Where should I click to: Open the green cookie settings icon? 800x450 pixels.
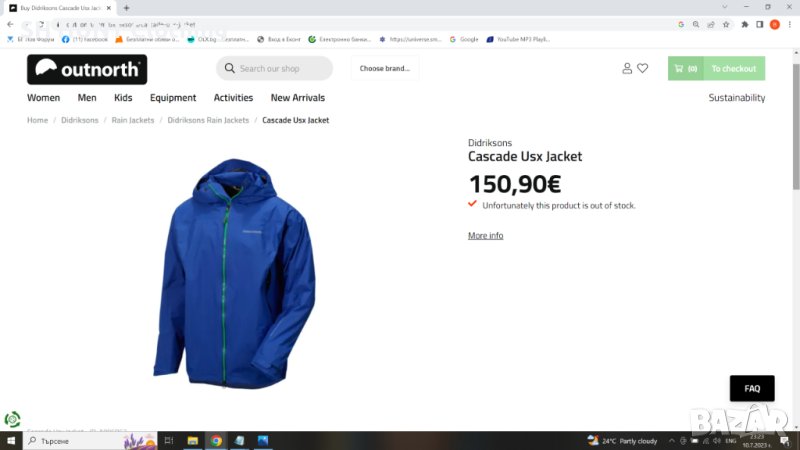pos(12,419)
